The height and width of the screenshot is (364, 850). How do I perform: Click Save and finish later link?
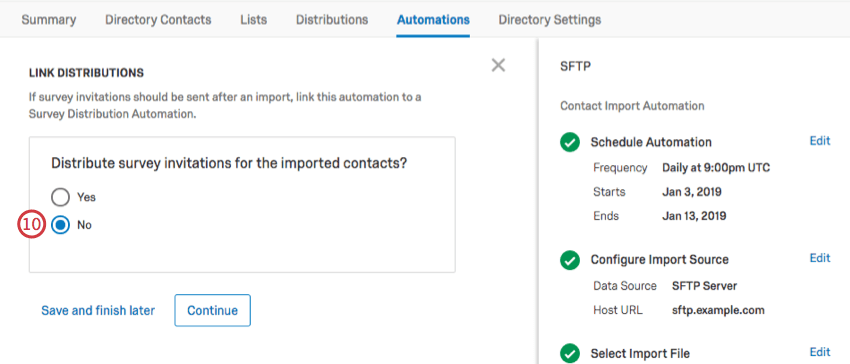coord(98,311)
